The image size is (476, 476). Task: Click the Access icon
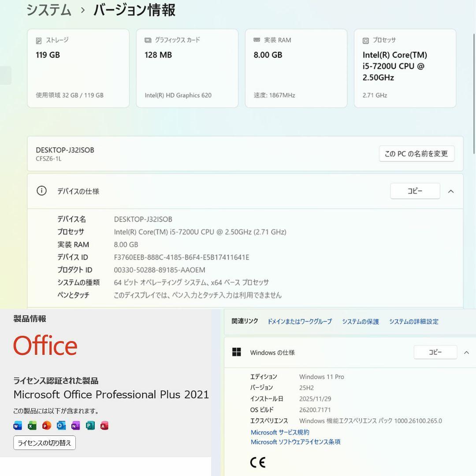[x=104, y=426]
